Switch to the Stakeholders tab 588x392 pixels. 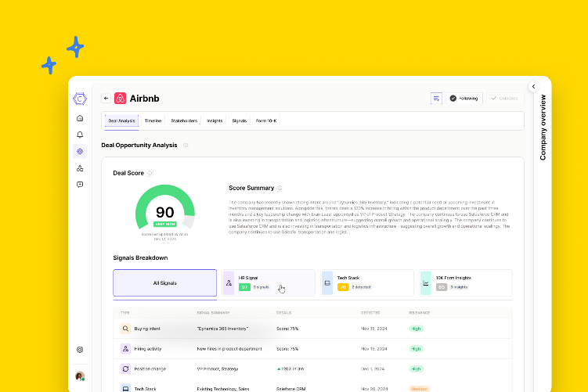click(x=184, y=121)
